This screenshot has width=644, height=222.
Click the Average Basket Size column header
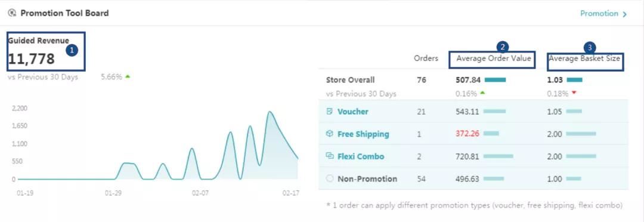[x=584, y=59]
